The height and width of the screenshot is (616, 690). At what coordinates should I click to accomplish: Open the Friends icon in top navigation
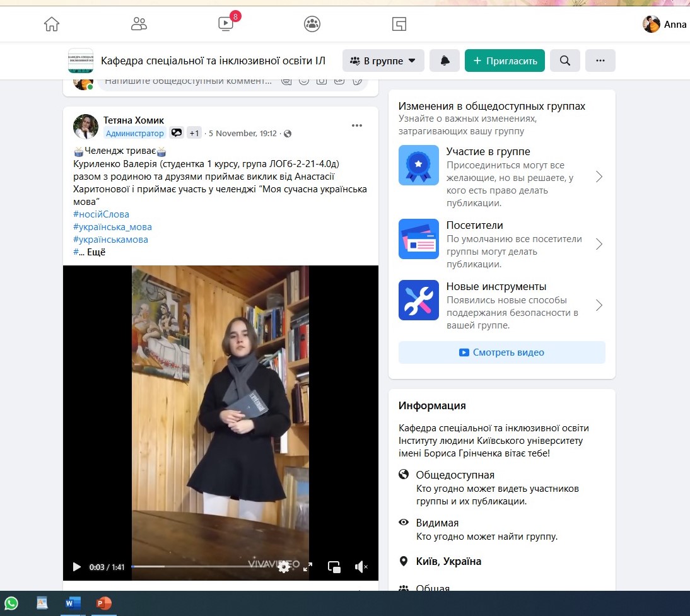pyautogui.click(x=139, y=25)
